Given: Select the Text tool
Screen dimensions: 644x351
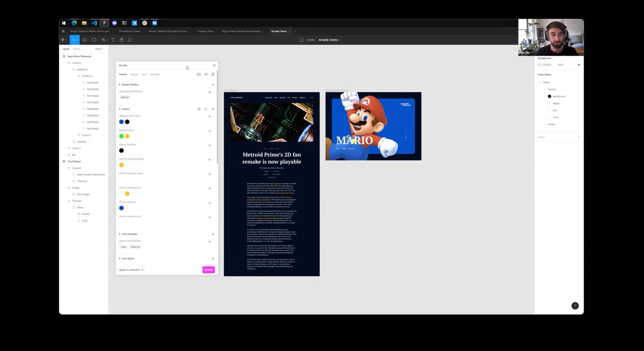Looking at the screenshot, I should [x=113, y=40].
